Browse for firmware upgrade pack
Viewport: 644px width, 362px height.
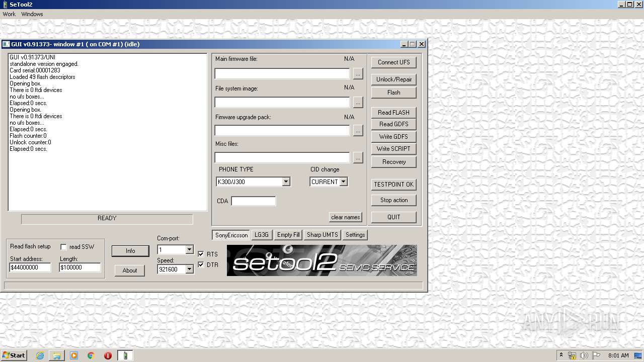pyautogui.click(x=358, y=130)
